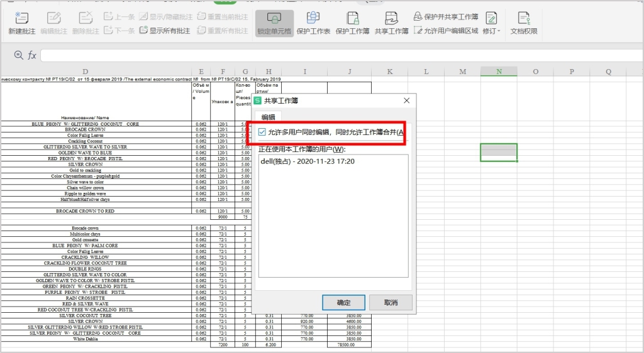The width and height of the screenshot is (644, 353).
Task: Click the zoom magnifier icon in formula bar
Action: [18, 55]
